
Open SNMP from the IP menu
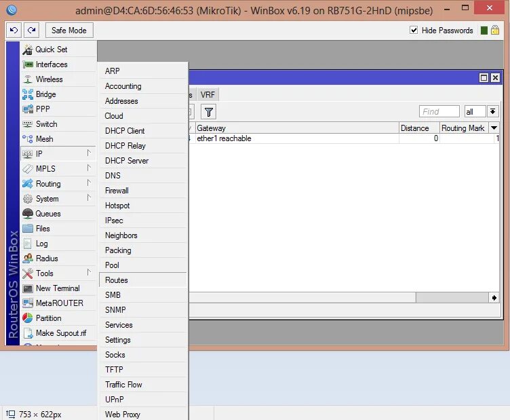pos(143,310)
